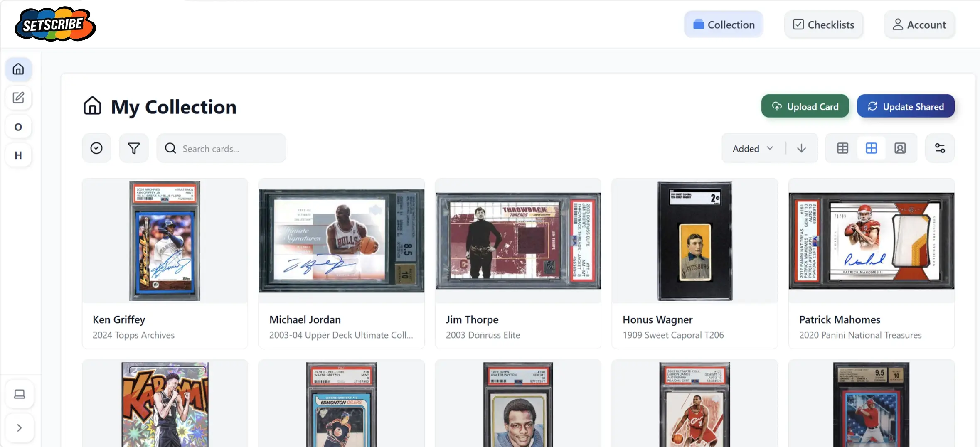Click the Update Shared button

906,106
